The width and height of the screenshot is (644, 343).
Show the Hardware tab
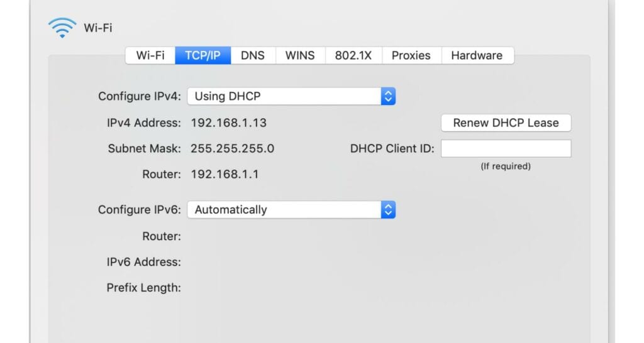pos(477,55)
